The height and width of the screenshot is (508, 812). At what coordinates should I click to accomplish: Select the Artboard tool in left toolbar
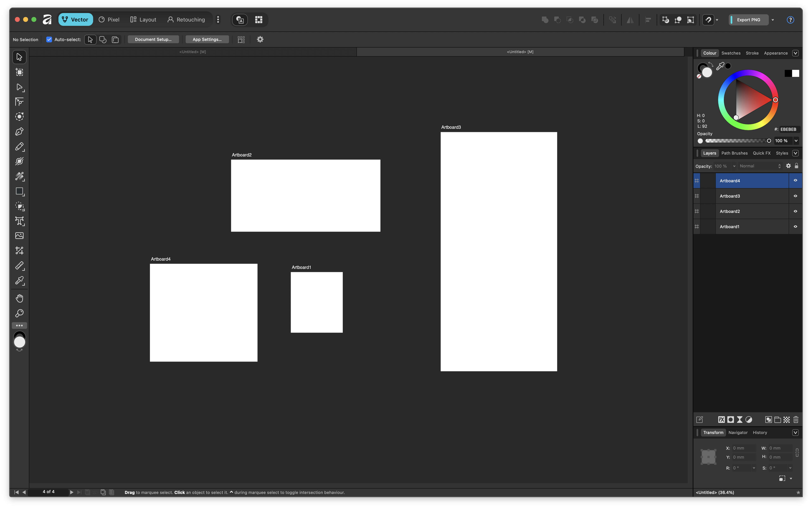(x=19, y=72)
